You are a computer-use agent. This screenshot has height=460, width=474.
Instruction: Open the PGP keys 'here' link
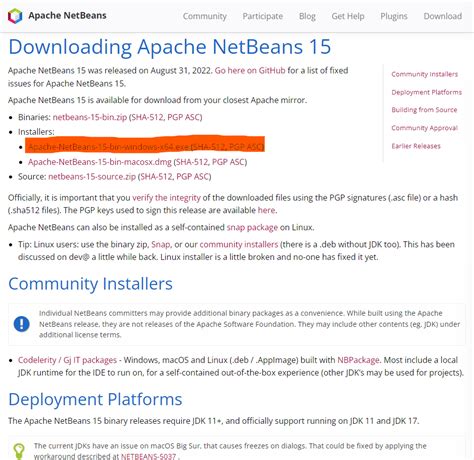coord(266,210)
